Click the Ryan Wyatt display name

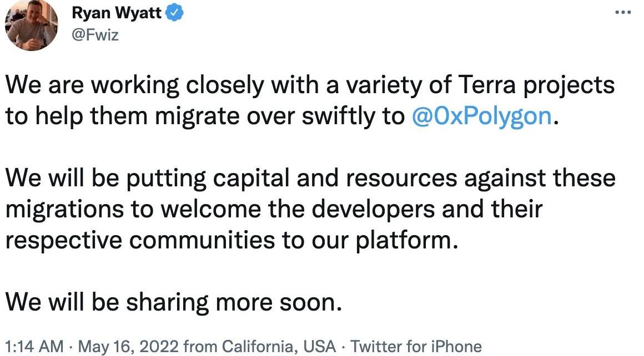point(117,13)
